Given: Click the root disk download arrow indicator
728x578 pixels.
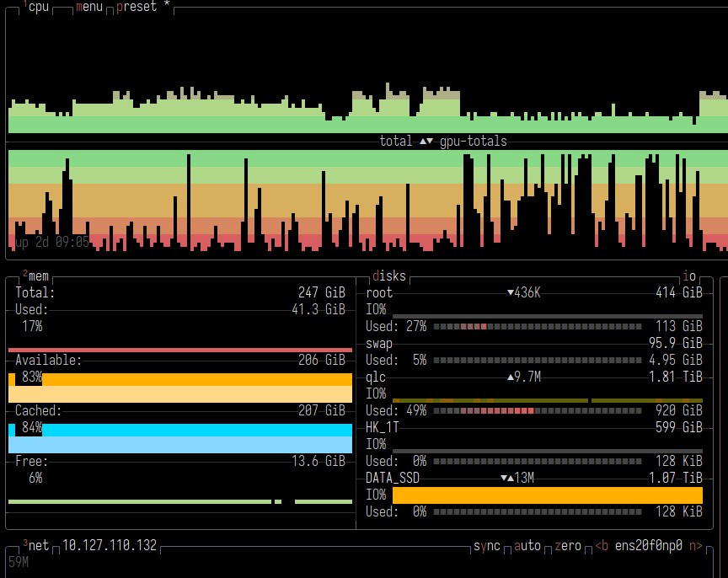Looking at the screenshot, I should (x=511, y=293).
